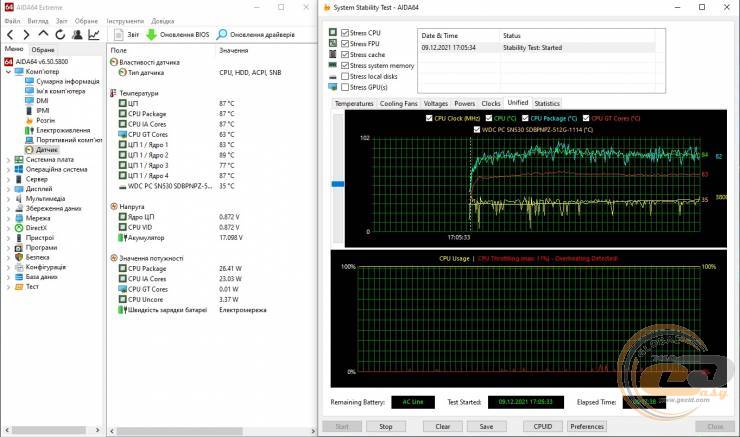The height and width of the screenshot is (437, 740).
Task: Toggle the CPU Clock (MHz) graph checkbox
Action: (429, 118)
